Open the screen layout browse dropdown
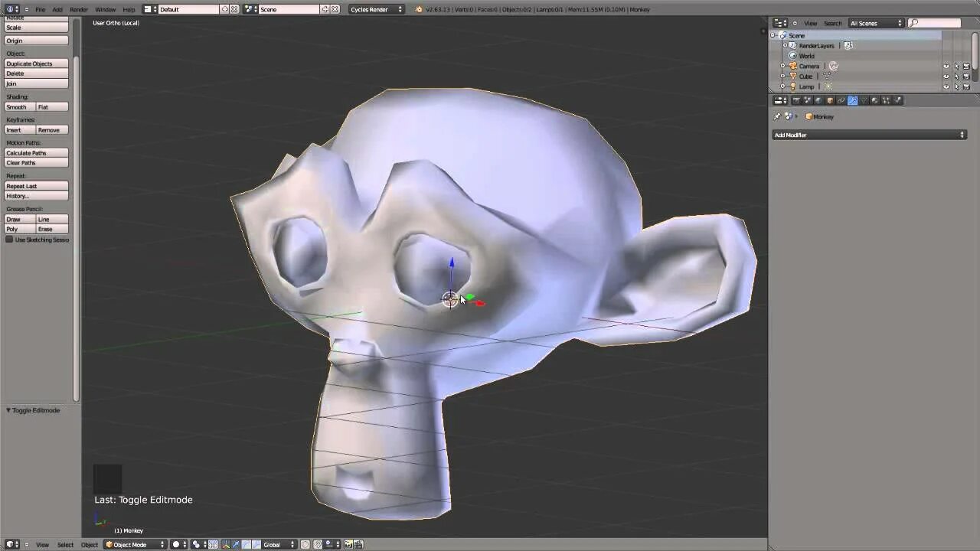 pos(149,9)
